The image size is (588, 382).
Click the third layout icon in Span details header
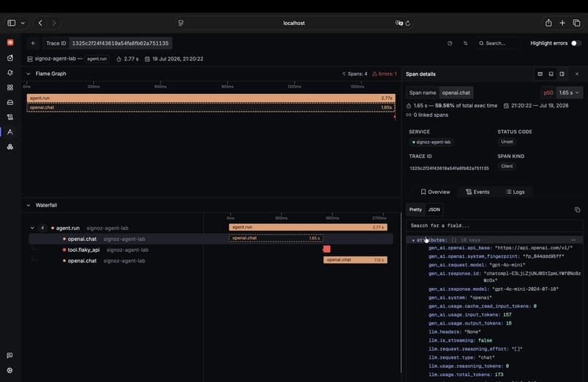(562, 74)
